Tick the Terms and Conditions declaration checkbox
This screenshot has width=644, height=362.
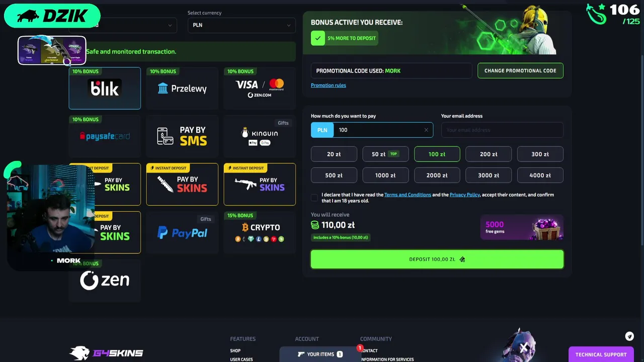point(314,198)
